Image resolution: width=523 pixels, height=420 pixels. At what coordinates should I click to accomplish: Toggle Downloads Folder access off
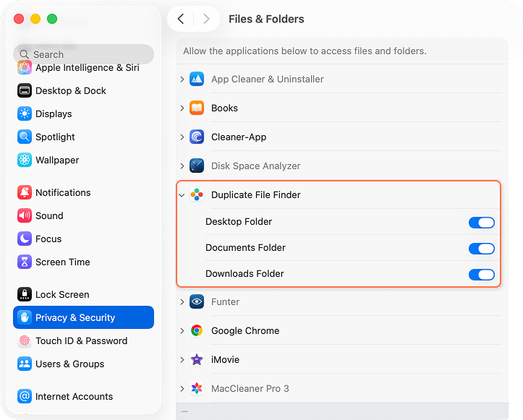coord(481,275)
